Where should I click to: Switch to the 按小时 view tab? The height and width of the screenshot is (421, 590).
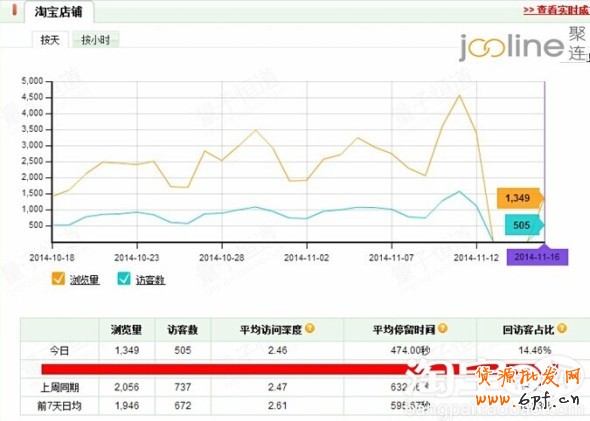(96, 40)
